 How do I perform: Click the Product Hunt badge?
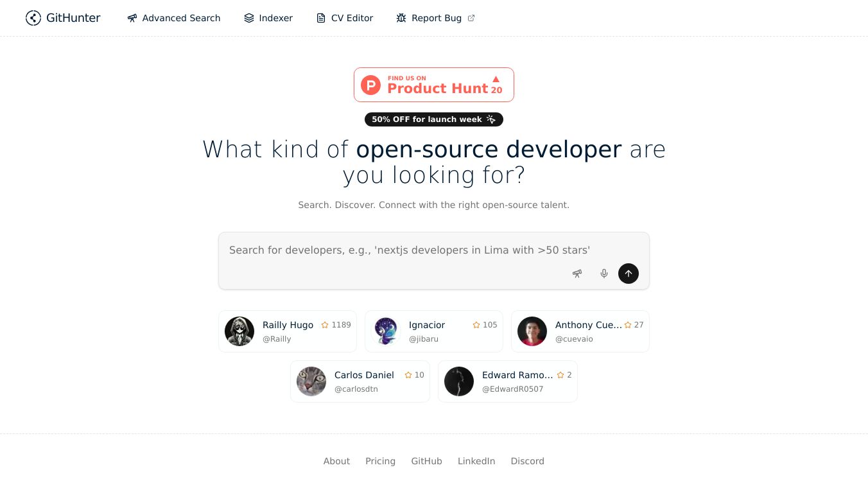[434, 85]
